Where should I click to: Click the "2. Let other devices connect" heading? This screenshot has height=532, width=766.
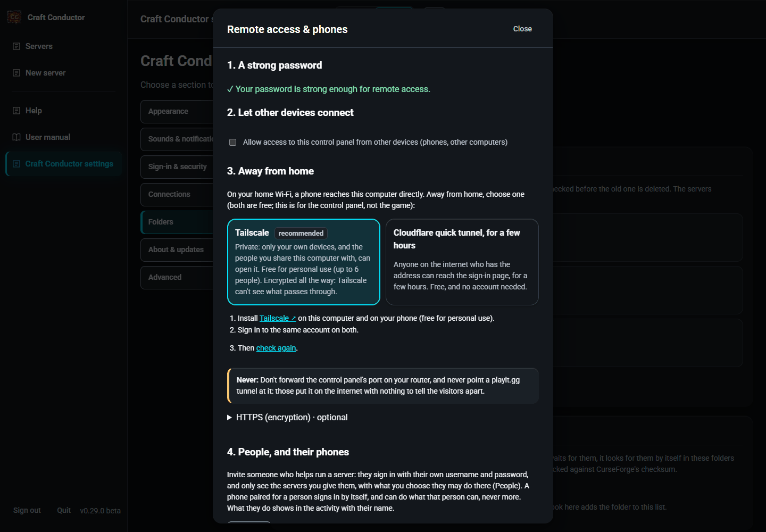pyautogui.click(x=290, y=113)
